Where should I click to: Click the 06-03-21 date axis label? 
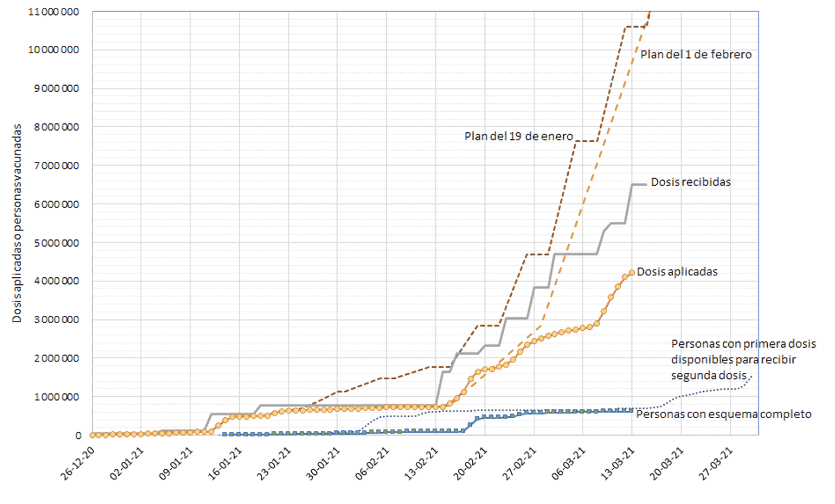pos(569,463)
